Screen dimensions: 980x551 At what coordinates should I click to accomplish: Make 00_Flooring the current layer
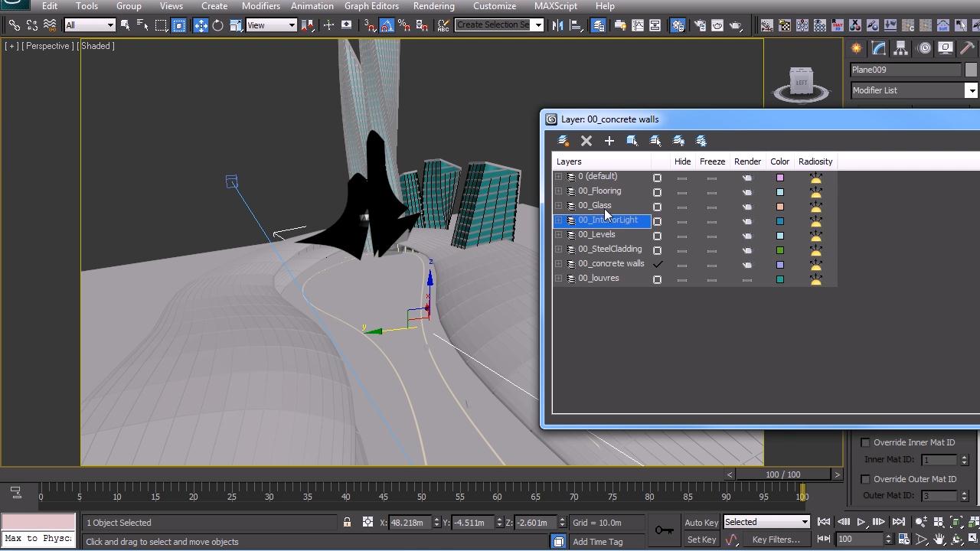[x=657, y=192]
